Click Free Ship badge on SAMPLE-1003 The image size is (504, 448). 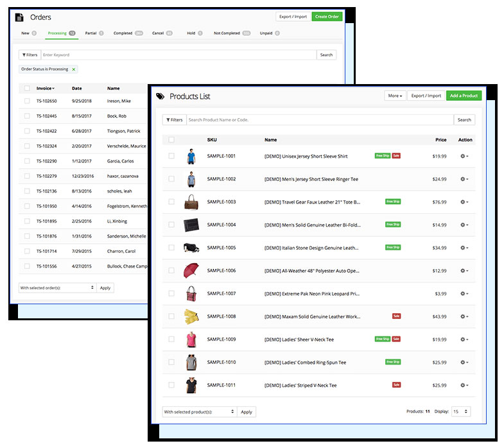click(x=392, y=202)
